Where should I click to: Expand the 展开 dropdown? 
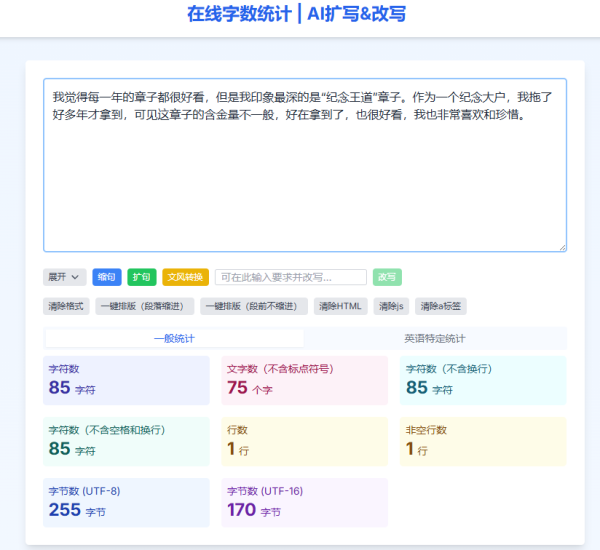pyautogui.click(x=65, y=277)
